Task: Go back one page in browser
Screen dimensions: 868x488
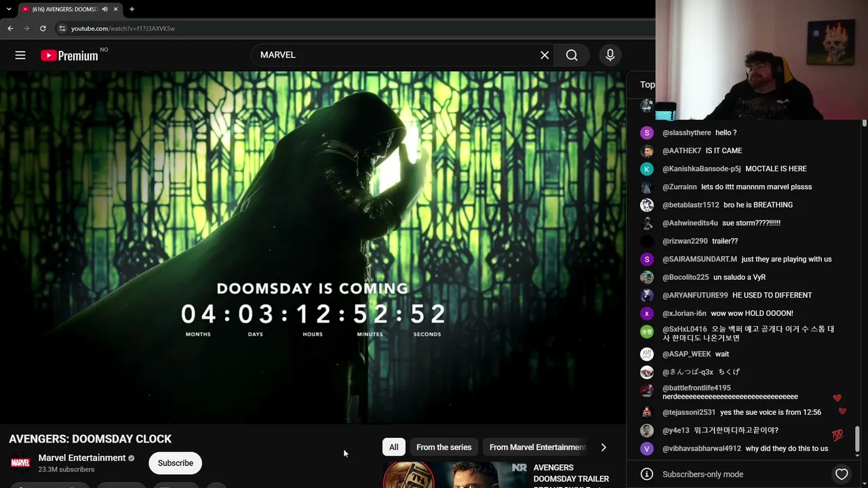Action: 10,28
